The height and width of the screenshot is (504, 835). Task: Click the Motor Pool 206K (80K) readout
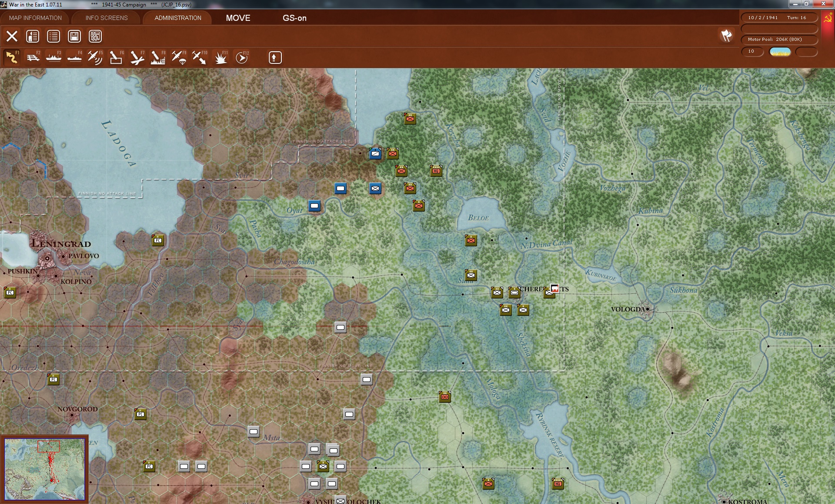pos(779,40)
